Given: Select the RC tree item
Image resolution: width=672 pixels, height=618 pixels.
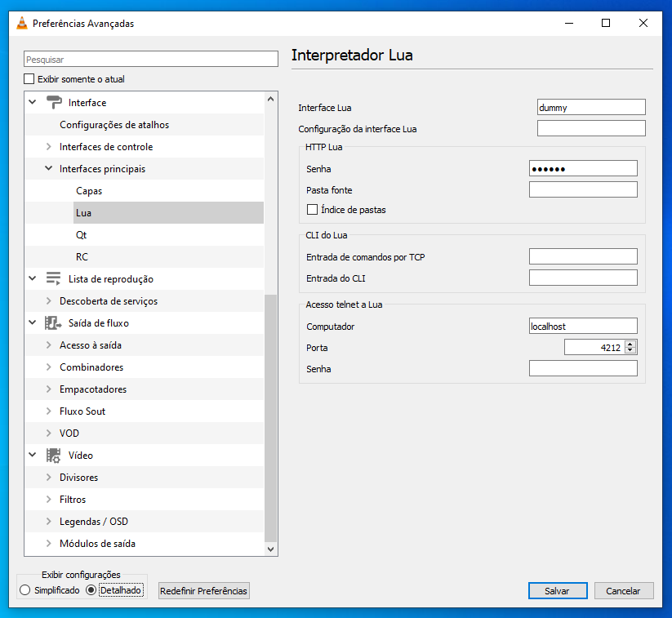Looking at the screenshot, I should pos(82,256).
